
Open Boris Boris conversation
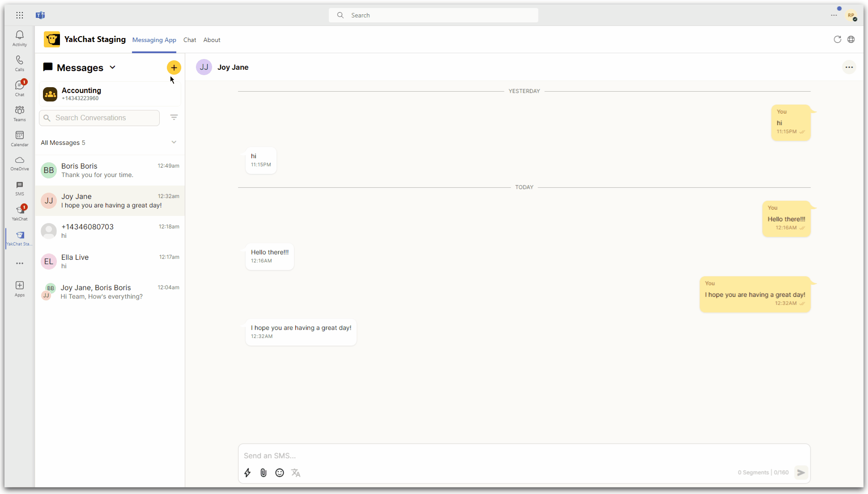110,170
